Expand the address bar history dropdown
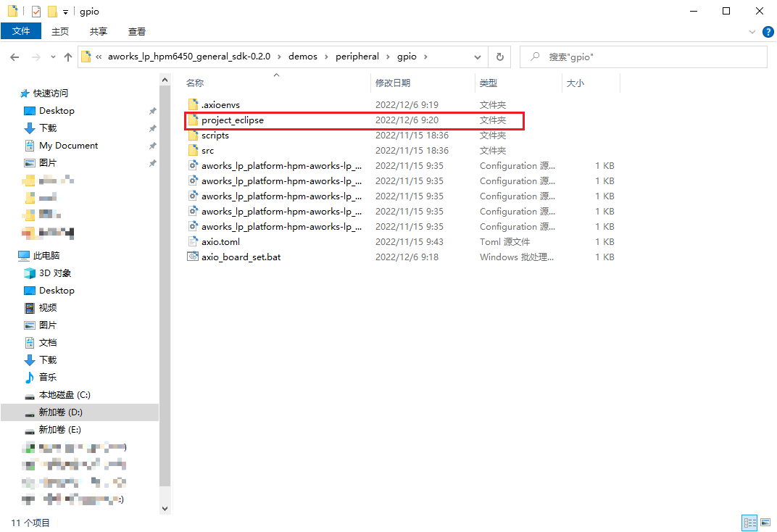 tap(477, 57)
